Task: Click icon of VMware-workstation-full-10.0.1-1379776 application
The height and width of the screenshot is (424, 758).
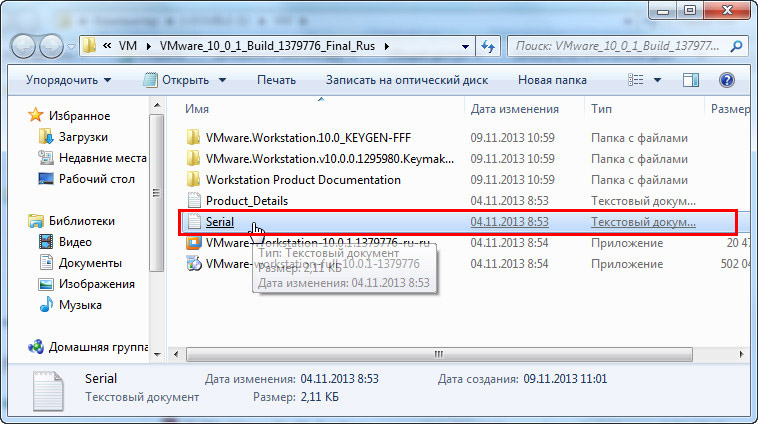Action: pos(194,263)
